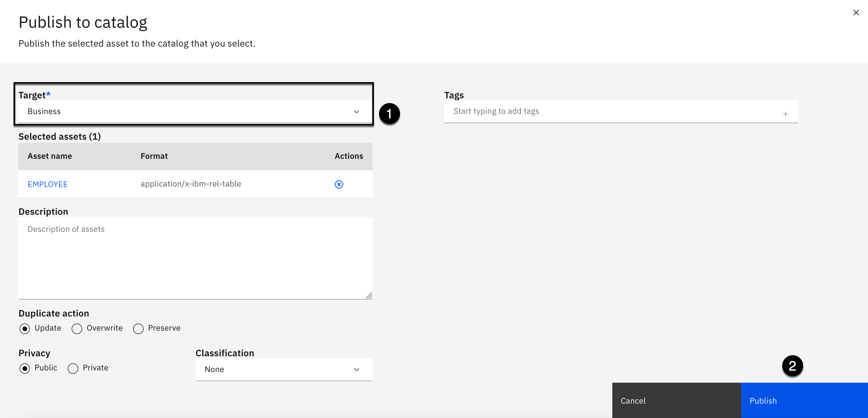Choose Preserve as duplicate action
Viewport: 868px width, 418px height.
[x=138, y=329]
